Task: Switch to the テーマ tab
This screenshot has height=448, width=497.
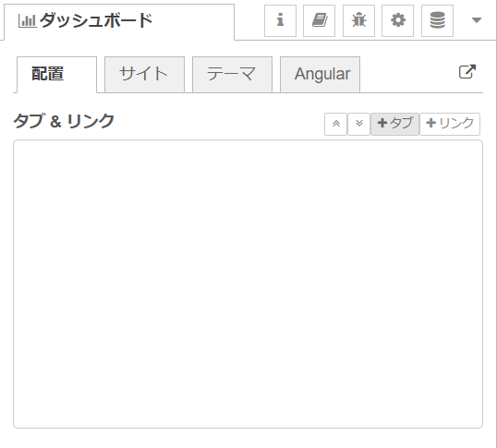Action: (233, 75)
